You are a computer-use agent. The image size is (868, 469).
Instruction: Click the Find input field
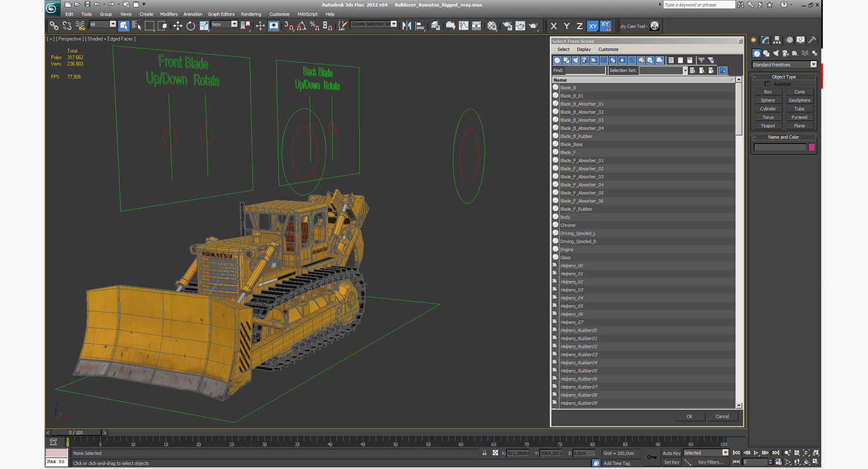[585, 70]
